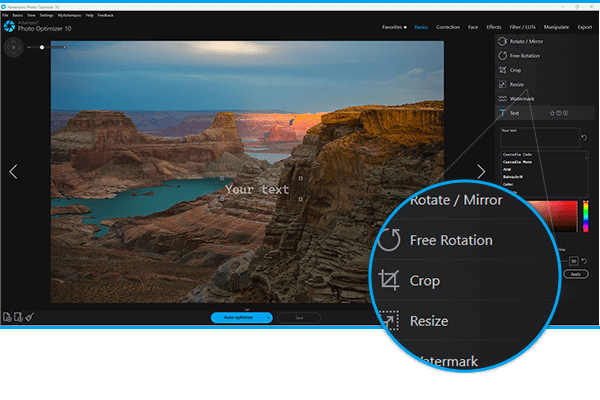Reset the text field with undo arrow

pyautogui.click(x=584, y=137)
